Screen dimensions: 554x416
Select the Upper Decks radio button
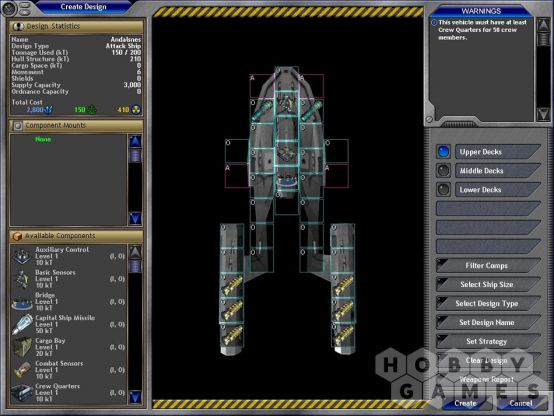click(x=443, y=152)
